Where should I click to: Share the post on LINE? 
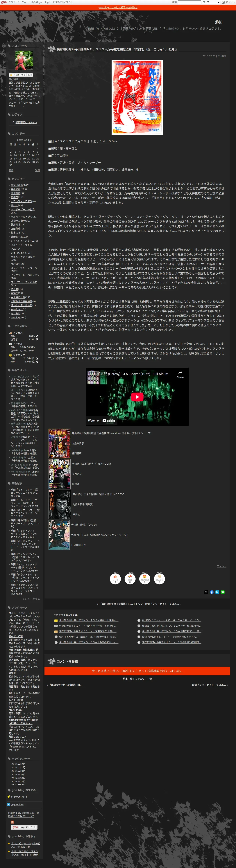click(x=223, y=592)
